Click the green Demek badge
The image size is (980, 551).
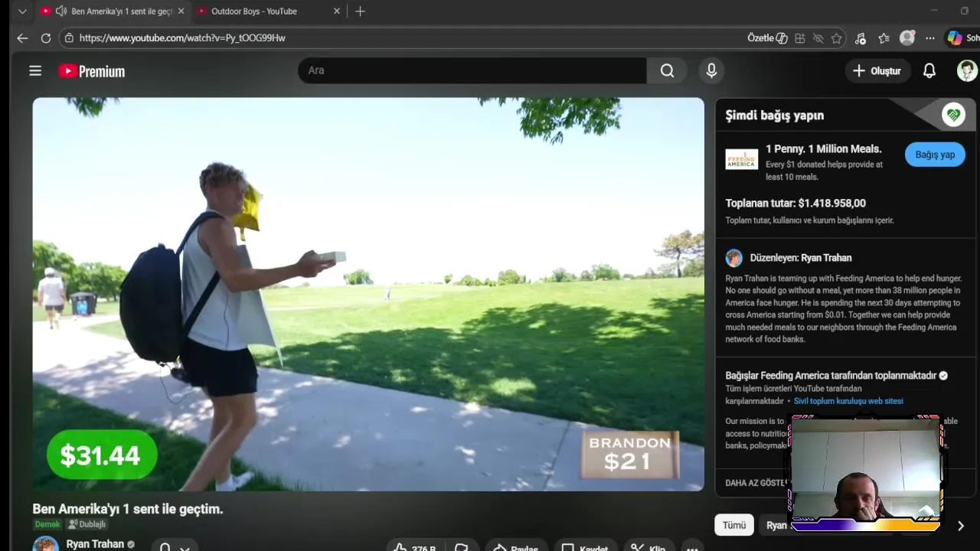[x=47, y=524]
